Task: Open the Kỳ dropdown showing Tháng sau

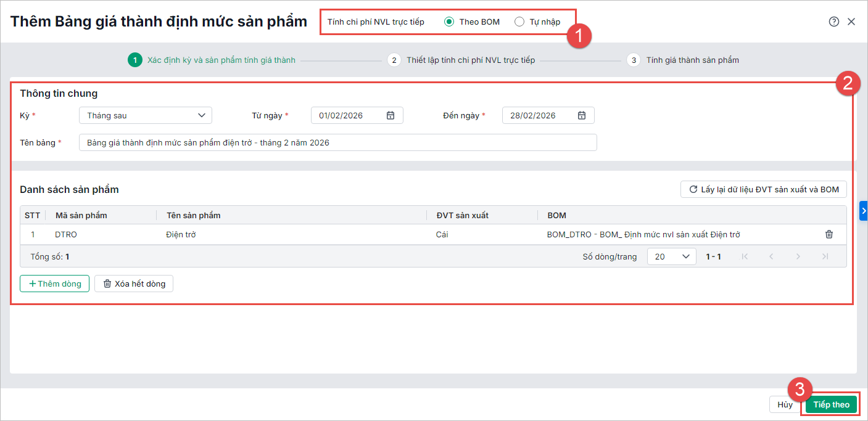Action: pos(146,115)
